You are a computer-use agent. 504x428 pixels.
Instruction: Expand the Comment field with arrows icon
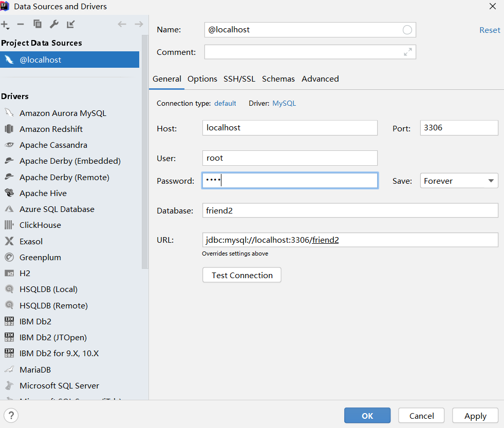tap(407, 52)
